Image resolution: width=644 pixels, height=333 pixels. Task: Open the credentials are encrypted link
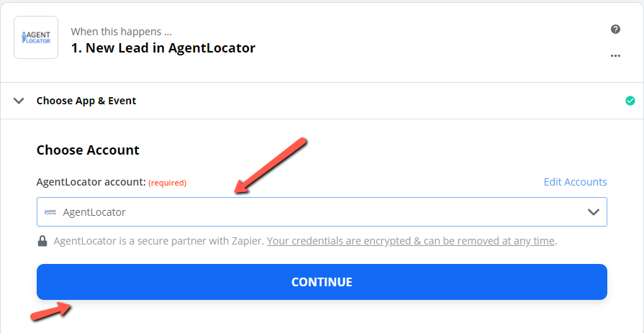(x=411, y=241)
